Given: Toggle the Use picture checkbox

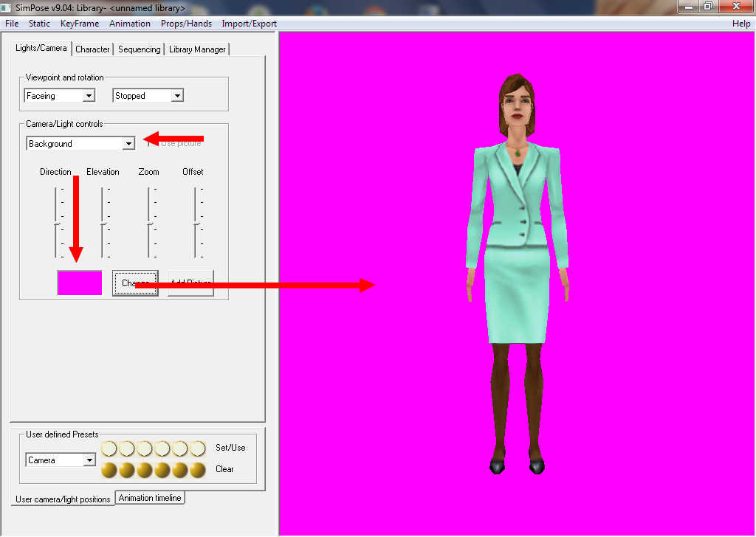Looking at the screenshot, I should [152, 144].
